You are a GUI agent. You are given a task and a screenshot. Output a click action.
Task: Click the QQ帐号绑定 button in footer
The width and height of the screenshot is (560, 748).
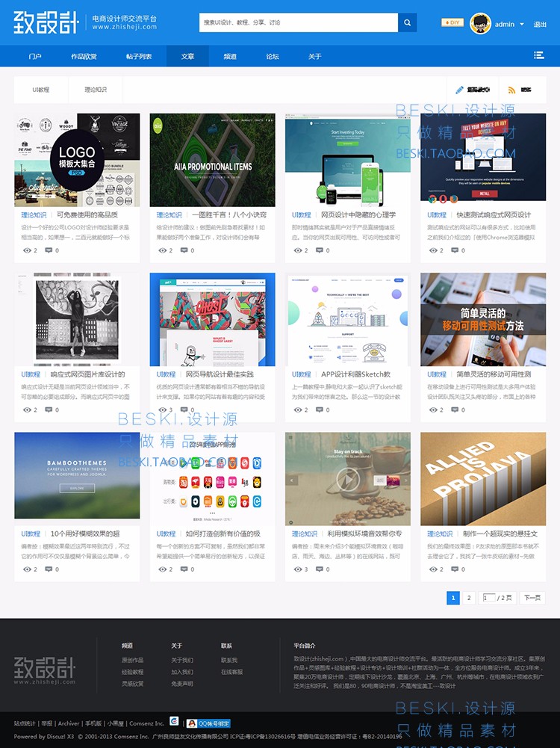coord(209,723)
